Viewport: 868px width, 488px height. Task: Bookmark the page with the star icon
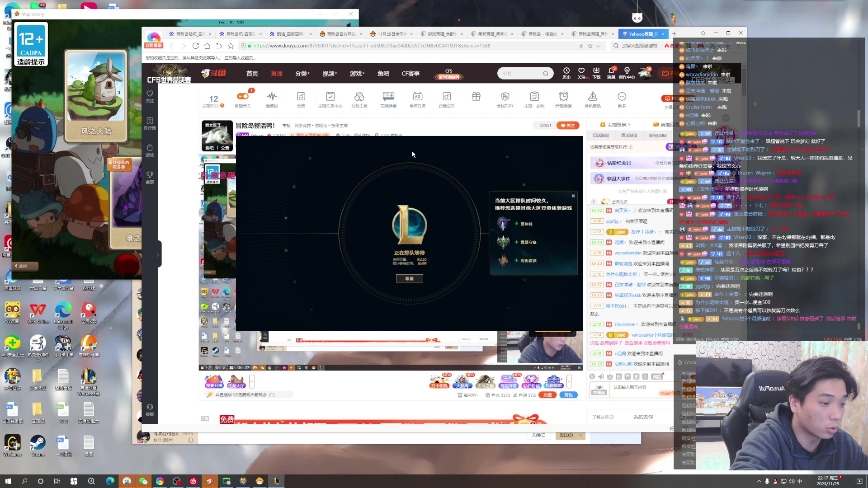231,46
